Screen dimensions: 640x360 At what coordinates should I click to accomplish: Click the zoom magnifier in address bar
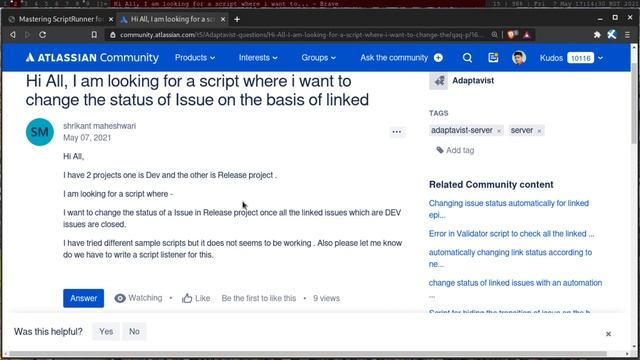click(495, 35)
